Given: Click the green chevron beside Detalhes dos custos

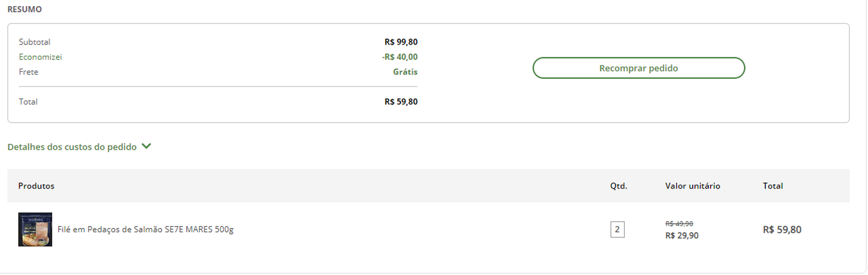Looking at the screenshot, I should point(146,146).
